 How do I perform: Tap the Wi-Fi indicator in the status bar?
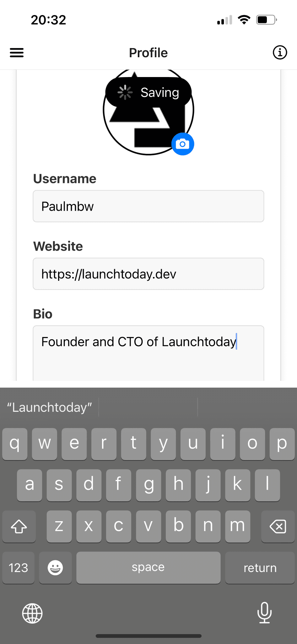pos(244,19)
